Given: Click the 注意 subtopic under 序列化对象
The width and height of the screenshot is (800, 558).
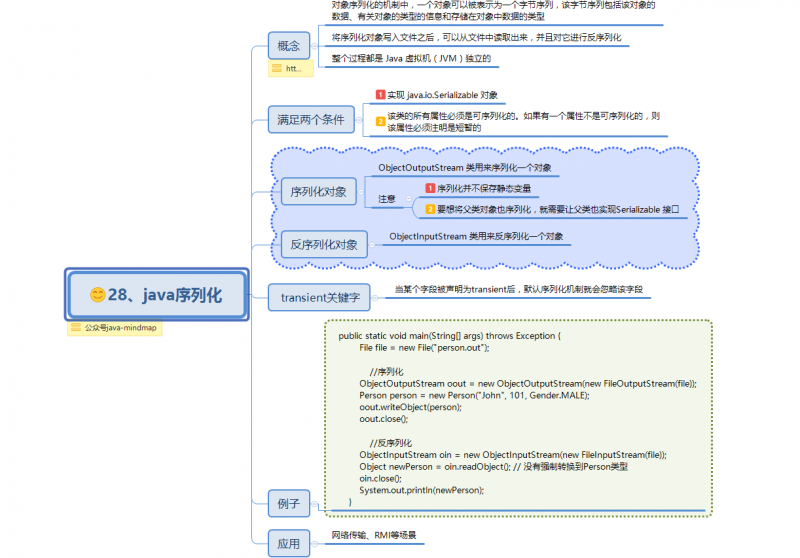Looking at the screenshot, I should coord(386,199).
